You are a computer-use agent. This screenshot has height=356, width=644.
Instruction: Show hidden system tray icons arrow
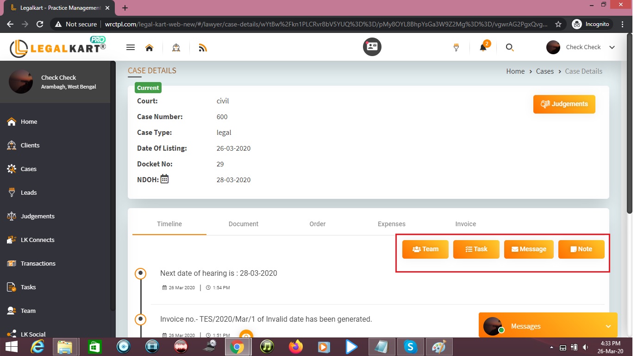click(x=551, y=347)
